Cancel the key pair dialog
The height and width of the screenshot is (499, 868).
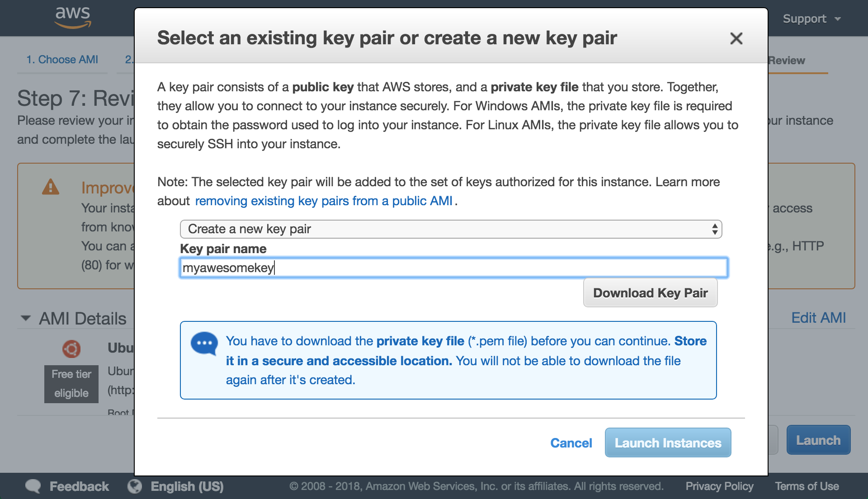tap(571, 443)
